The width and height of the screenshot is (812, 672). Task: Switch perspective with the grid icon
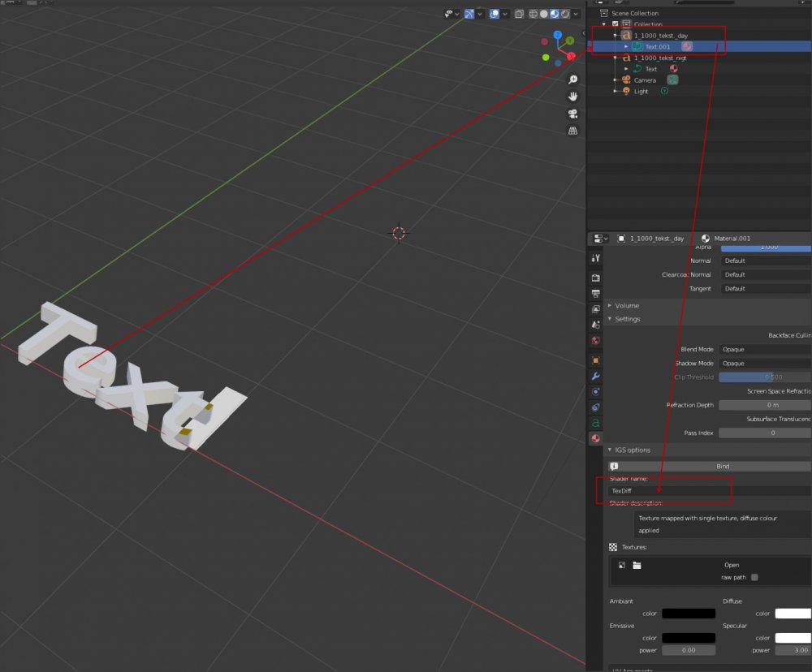[573, 131]
